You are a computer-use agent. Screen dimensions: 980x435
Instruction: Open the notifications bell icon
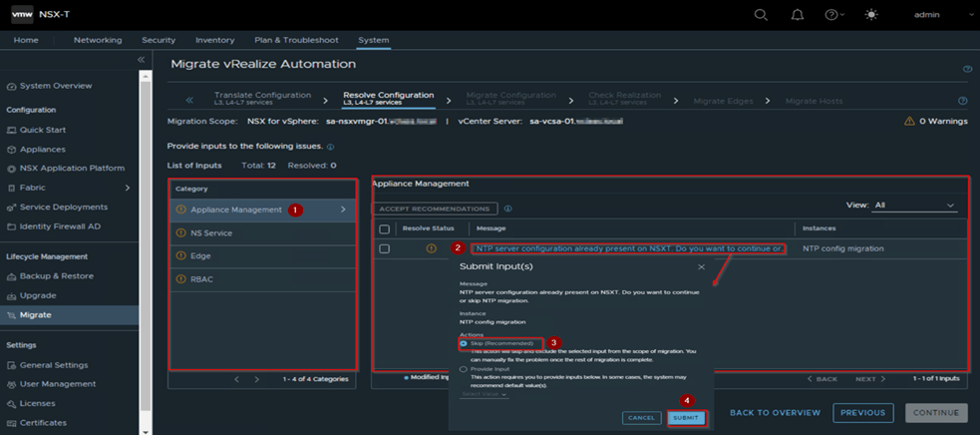point(797,15)
